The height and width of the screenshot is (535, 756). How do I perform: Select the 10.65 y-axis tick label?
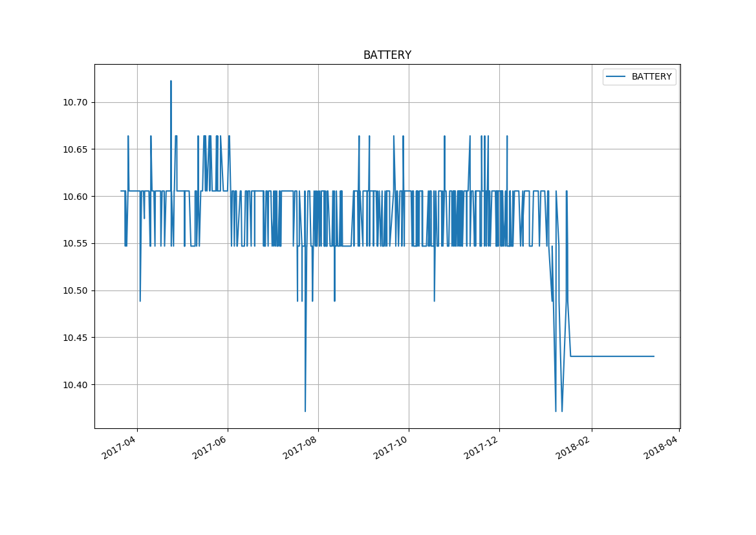(76, 149)
